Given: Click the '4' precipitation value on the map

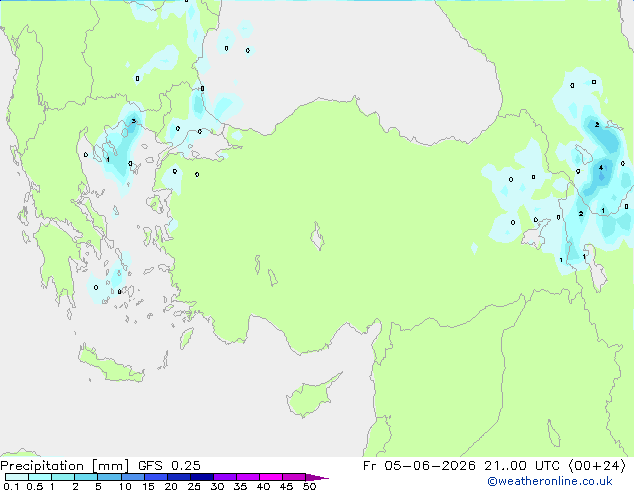Looking at the screenshot, I should pyautogui.click(x=601, y=167).
